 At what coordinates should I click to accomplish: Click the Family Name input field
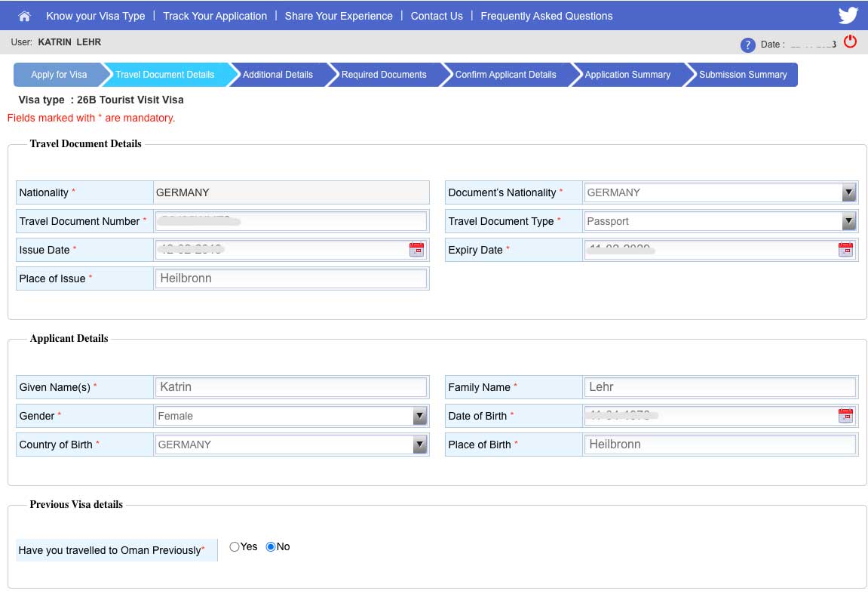(x=720, y=387)
